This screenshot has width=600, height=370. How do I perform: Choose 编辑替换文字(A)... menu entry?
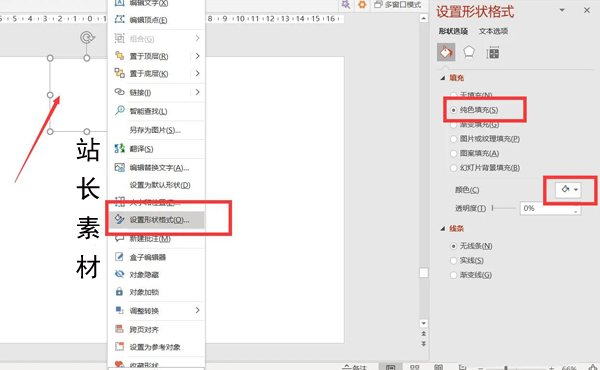click(156, 168)
